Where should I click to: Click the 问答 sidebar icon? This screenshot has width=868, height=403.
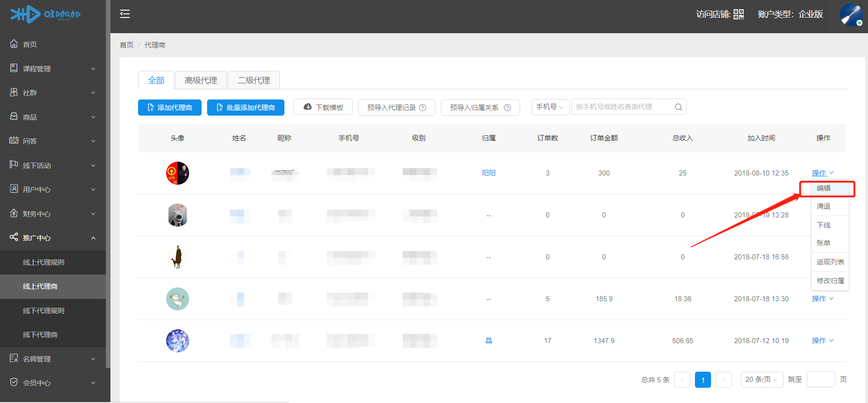14,140
